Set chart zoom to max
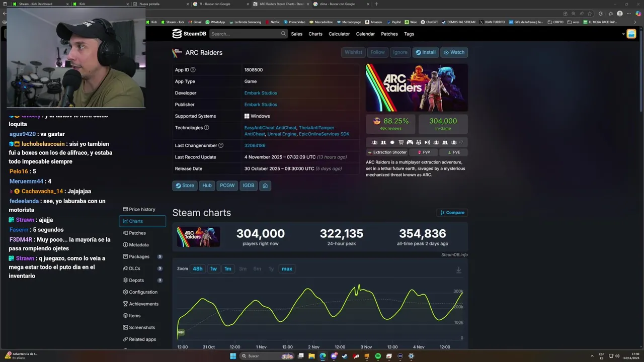Image resolution: width=644 pixels, height=362 pixels. tap(287, 269)
